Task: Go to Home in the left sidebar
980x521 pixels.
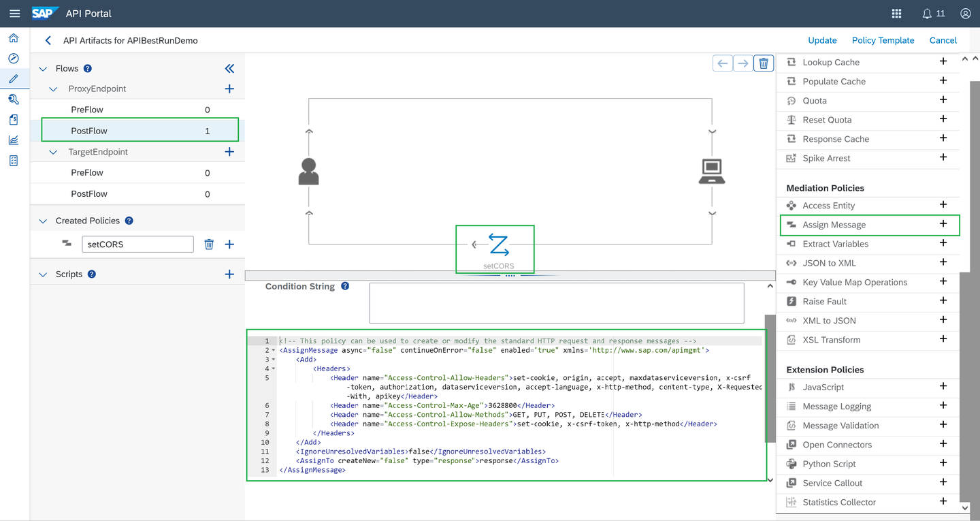Action: [14, 38]
